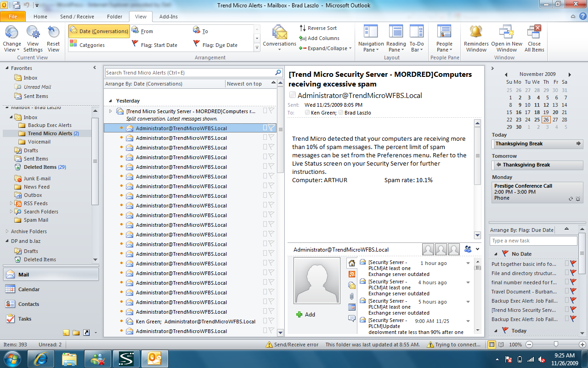Expand the RSS Feeds folder tree
Image resolution: width=588 pixels, height=368 pixels.
tap(11, 203)
